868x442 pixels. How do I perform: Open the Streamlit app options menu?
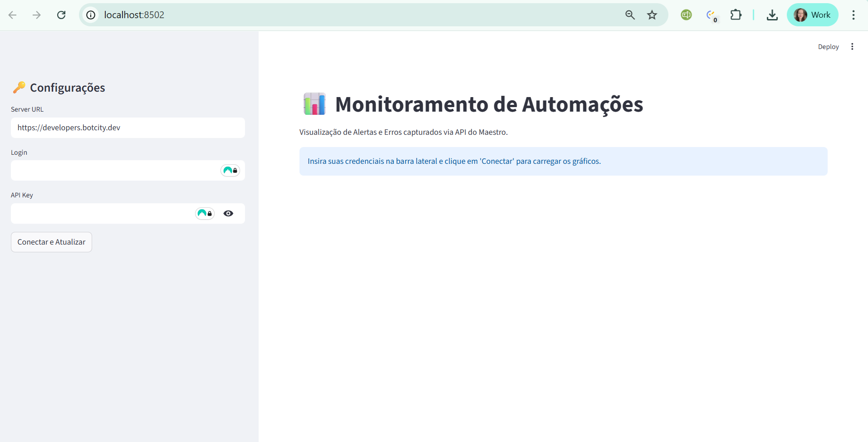[x=852, y=47]
